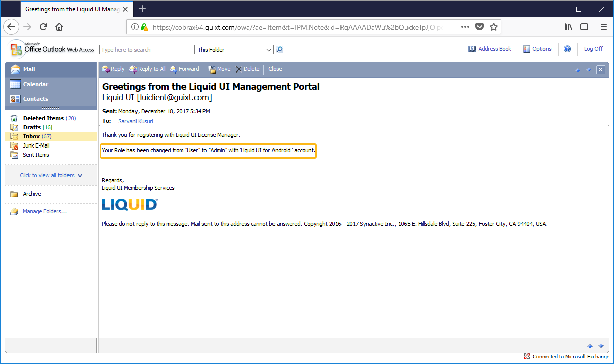614x364 pixels.
Task: Select the Inbox folder
Action: pyautogui.click(x=50, y=136)
